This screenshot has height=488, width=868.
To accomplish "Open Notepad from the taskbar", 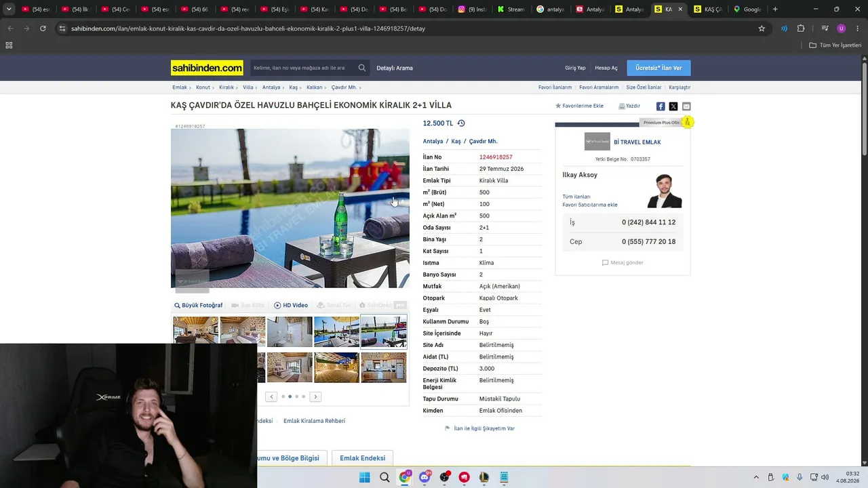I will (x=504, y=477).
